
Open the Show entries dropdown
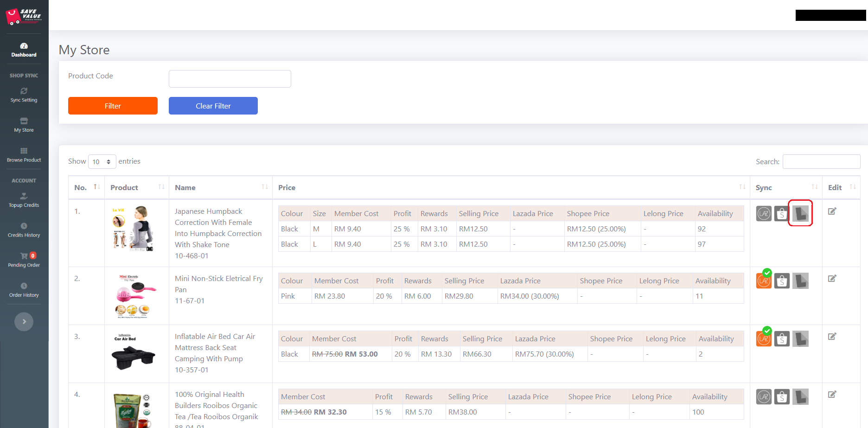[x=102, y=162]
